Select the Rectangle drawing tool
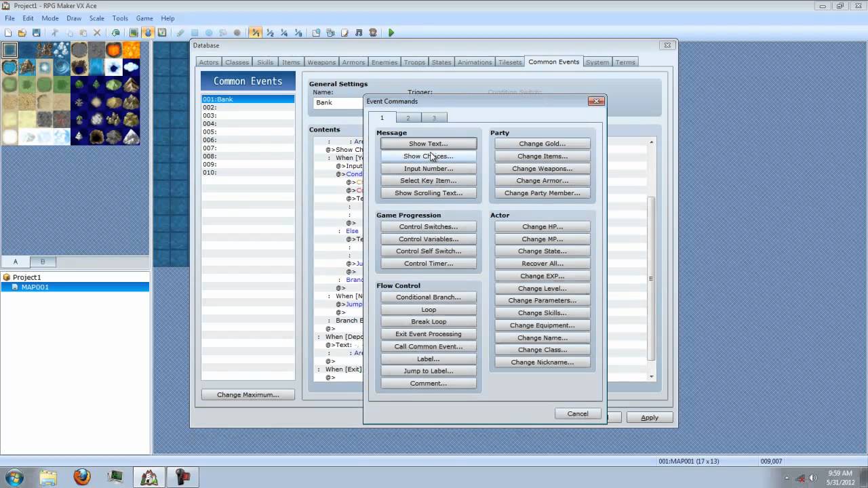Viewport: 868px width, 488px height. coord(195,33)
